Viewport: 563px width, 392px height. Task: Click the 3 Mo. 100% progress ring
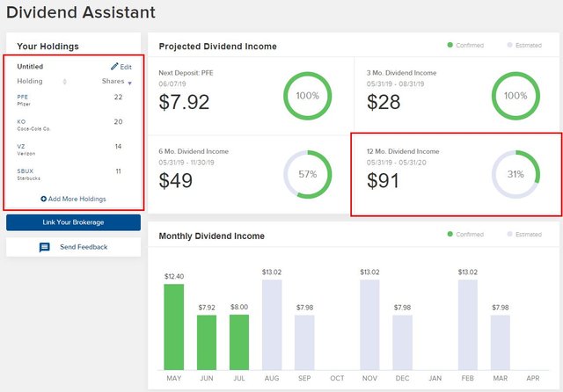coord(515,96)
